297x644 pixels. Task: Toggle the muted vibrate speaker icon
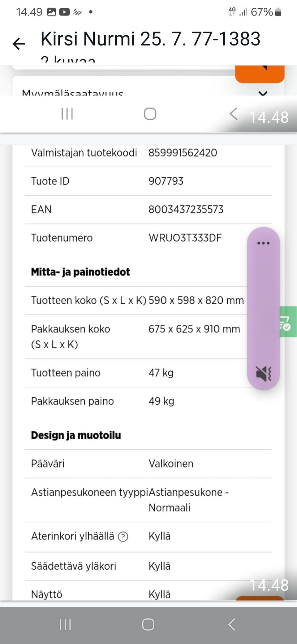(x=264, y=373)
